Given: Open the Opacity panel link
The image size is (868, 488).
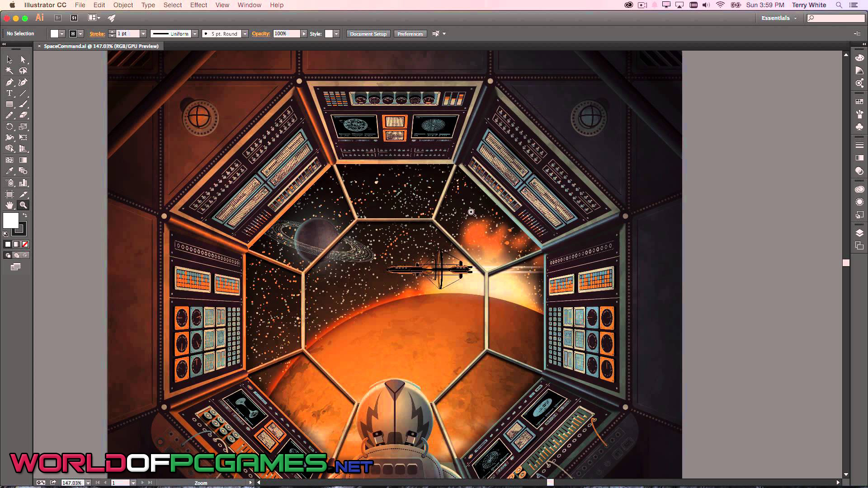Looking at the screenshot, I should click(x=261, y=34).
